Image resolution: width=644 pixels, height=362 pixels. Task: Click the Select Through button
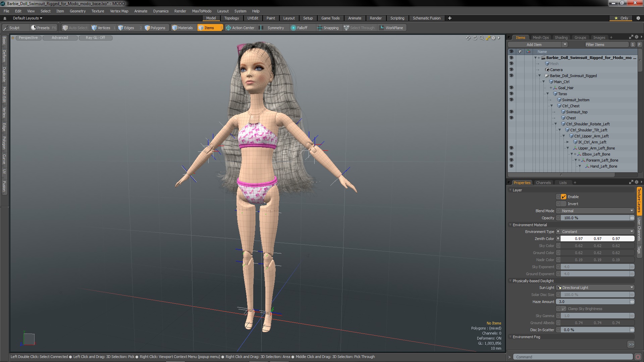359,28
